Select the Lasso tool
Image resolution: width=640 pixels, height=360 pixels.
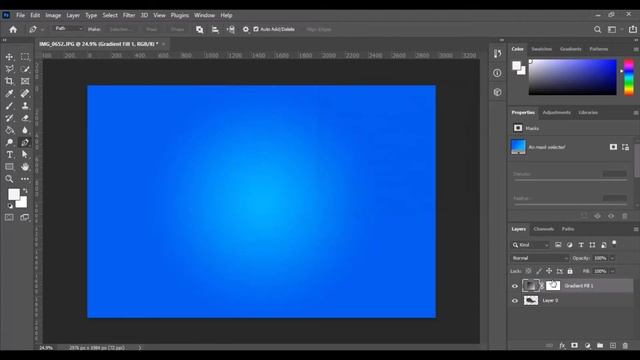click(x=9, y=69)
